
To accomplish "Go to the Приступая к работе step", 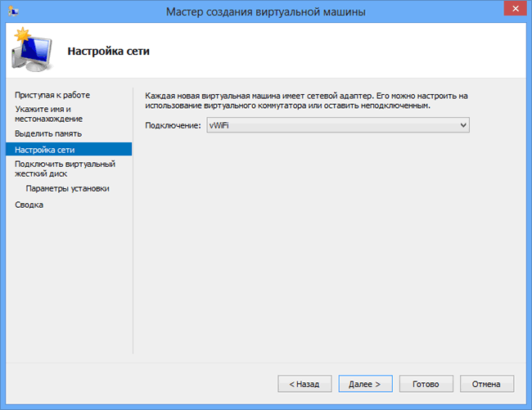I will (x=52, y=96).
